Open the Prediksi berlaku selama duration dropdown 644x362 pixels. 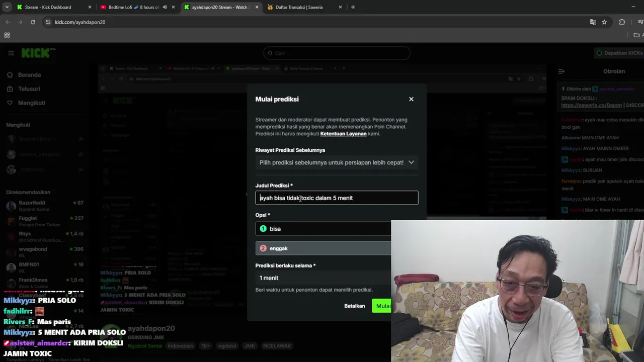coord(323,278)
